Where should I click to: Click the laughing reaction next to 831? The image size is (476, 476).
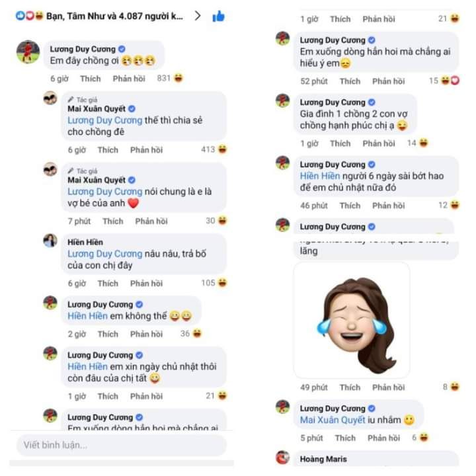(x=178, y=78)
